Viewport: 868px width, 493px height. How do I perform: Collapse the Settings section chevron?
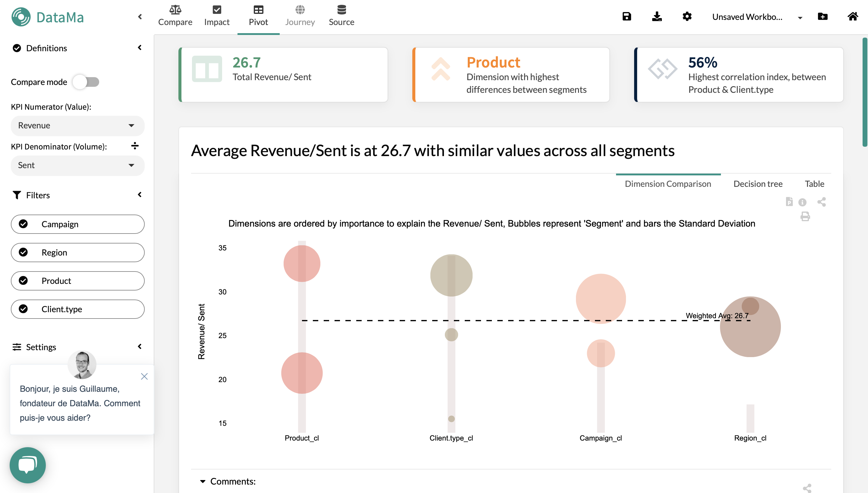[x=140, y=346]
